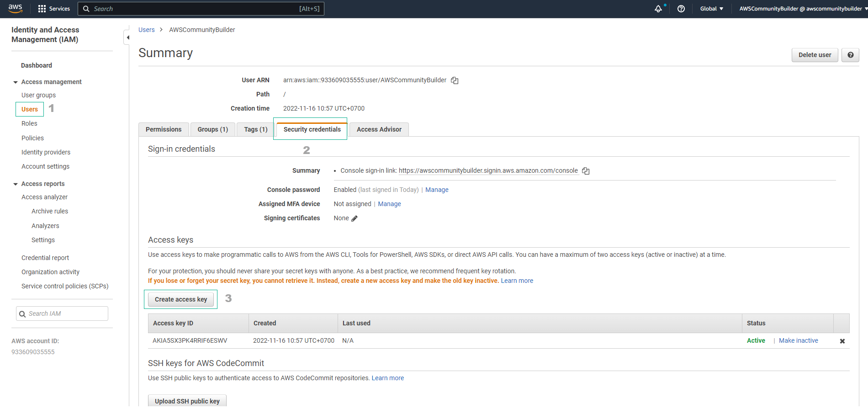Switch to the Permissions tab

coord(164,129)
